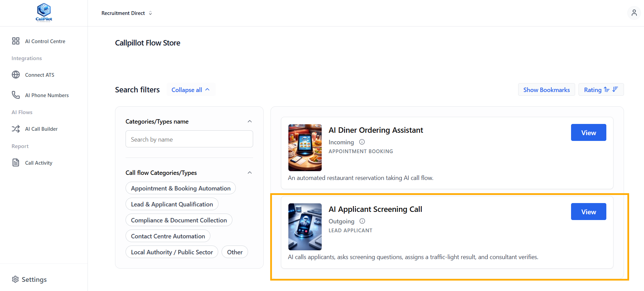Click the AI Call Builder shuffle icon
The width and height of the screenshot is (644, 291).
tap(16, 129)
